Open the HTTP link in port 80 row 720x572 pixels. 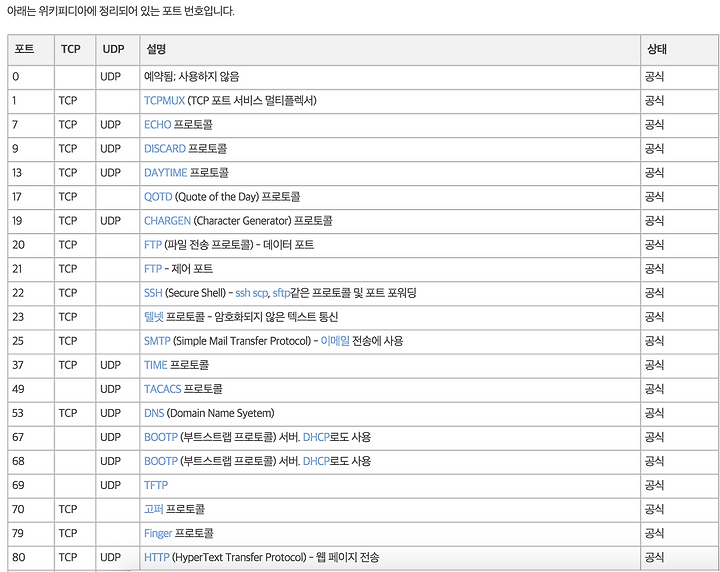pyautogui.click(x=157, y=557)
